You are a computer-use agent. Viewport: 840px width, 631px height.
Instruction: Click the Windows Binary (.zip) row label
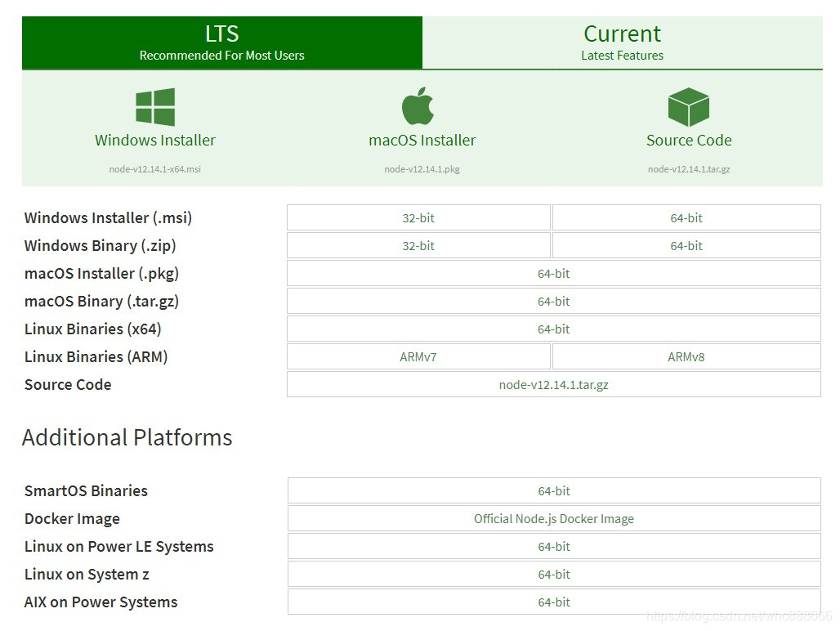[x=101, y=246]
